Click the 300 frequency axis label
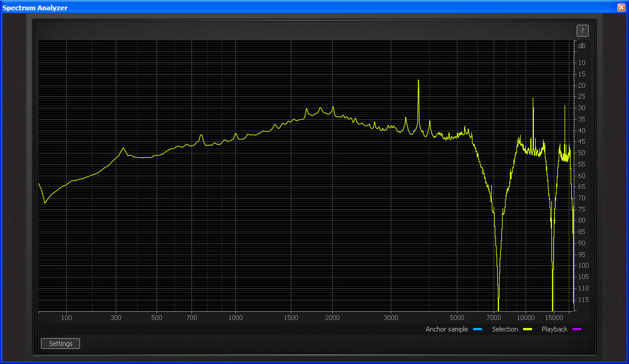This screenshot has width=629, height=364. (x=116, y=318)
